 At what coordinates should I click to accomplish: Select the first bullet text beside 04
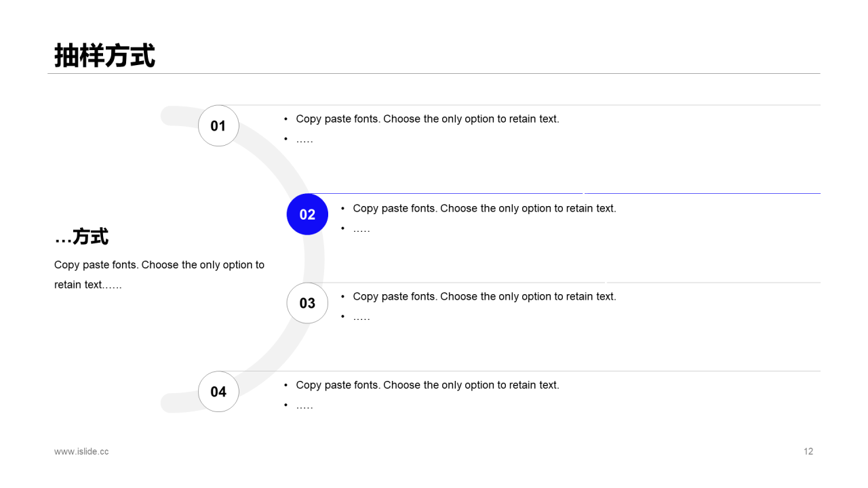point(427,385)
